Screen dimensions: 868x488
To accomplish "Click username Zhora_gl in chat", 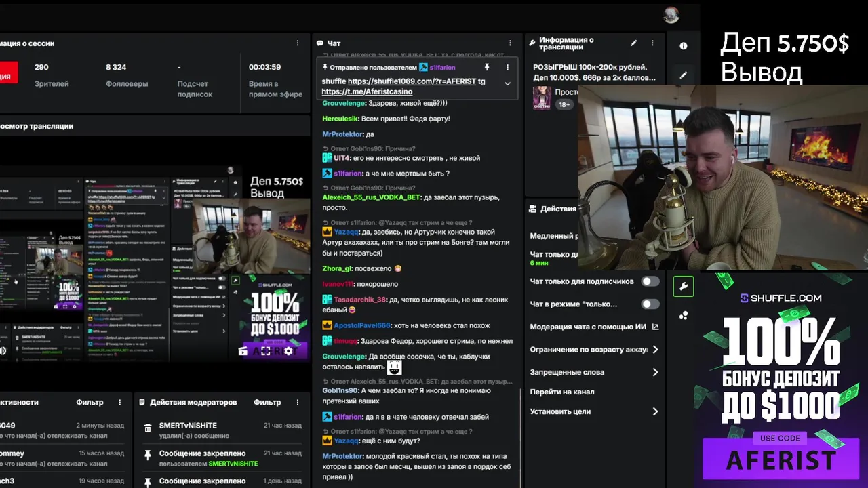I will coord(336,268).
